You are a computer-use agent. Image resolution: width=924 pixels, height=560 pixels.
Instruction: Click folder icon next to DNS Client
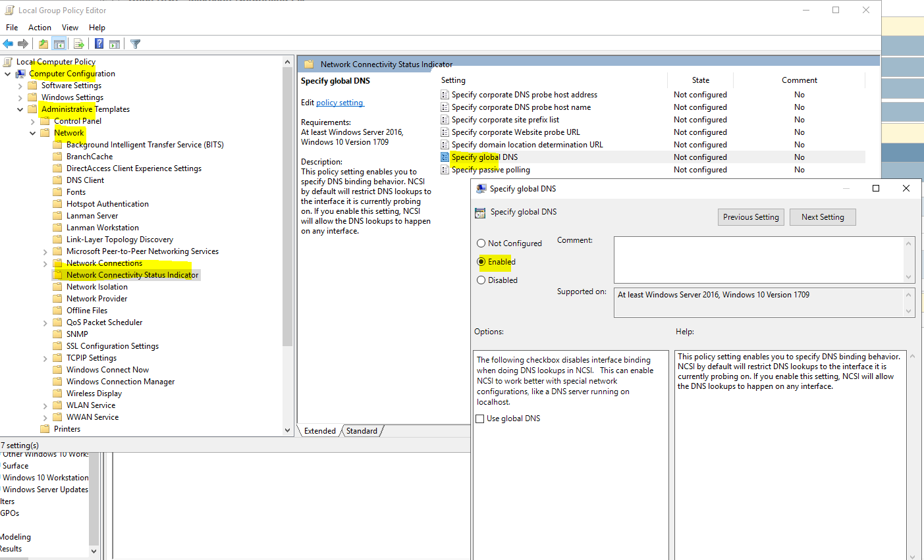[57, 180]
